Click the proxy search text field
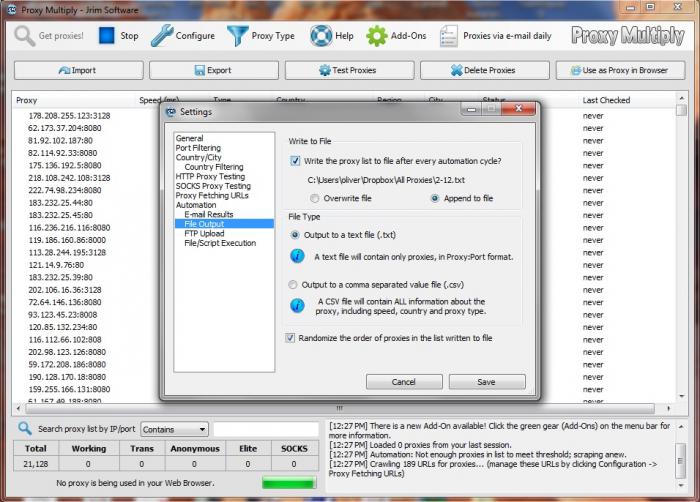 (266, 429)
